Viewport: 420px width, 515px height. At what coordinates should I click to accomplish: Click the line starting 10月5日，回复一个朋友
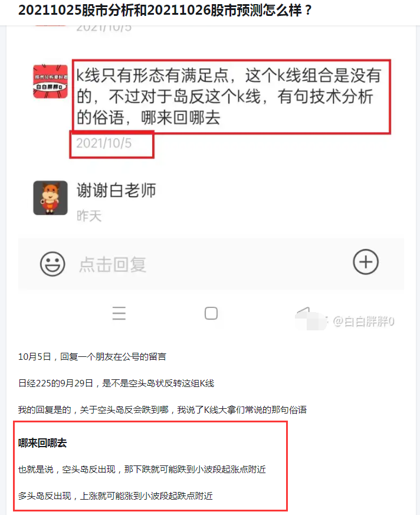tap(92, 357)
